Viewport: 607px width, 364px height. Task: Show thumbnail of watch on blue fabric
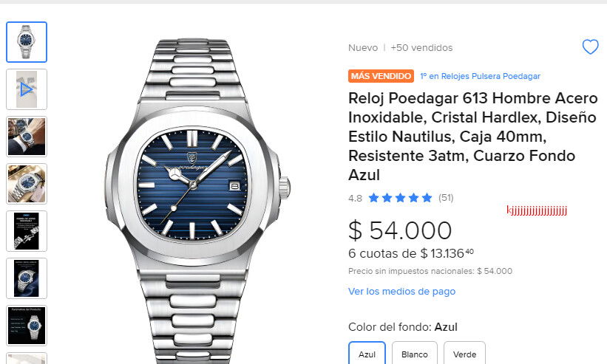point(27,278)
